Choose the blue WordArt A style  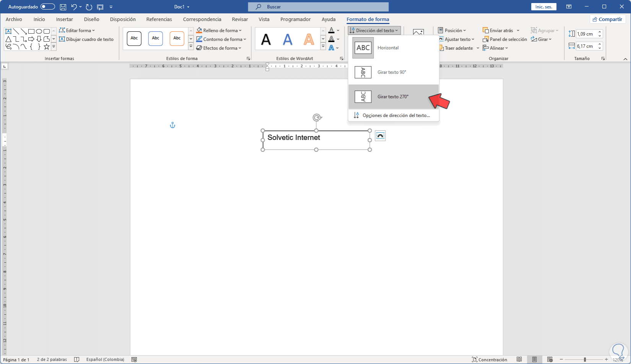click(x=287, y=39)
